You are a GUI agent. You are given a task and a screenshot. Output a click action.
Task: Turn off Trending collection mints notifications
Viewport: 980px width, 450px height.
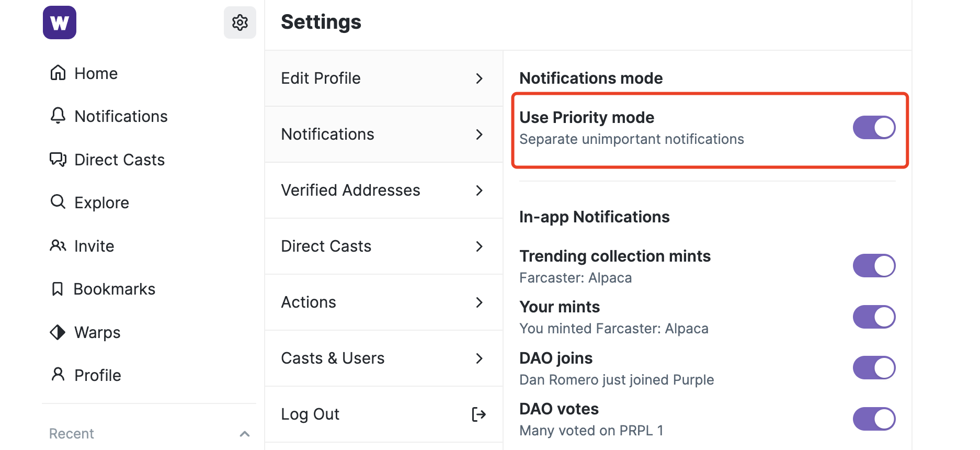tap(874, 266)
